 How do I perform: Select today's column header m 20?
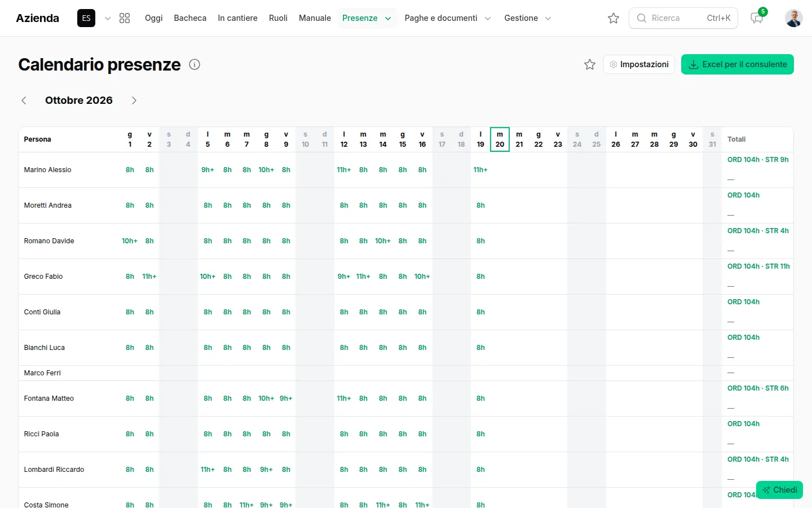tap(500, 139)
